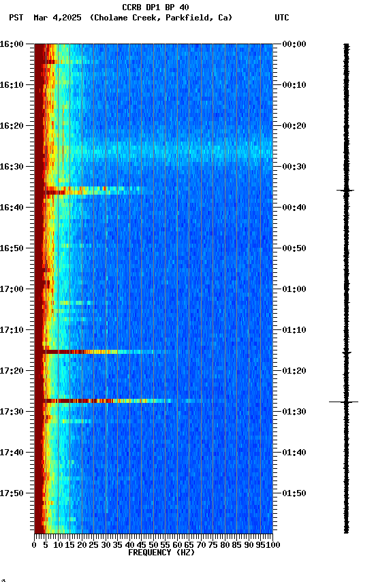This screenshot has height=588, width=376.
Task: Click the 0 Hz frequency axis label
Action: tap(34, 545)
